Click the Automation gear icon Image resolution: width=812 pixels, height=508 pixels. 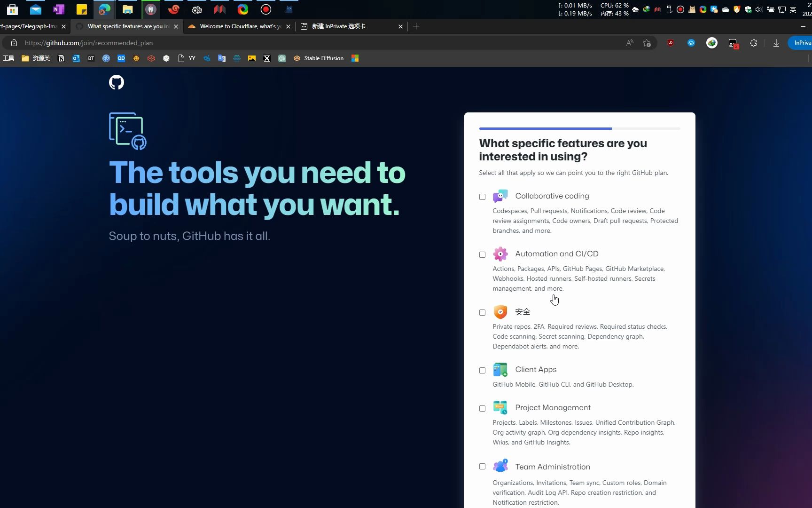tap(500, 254)
